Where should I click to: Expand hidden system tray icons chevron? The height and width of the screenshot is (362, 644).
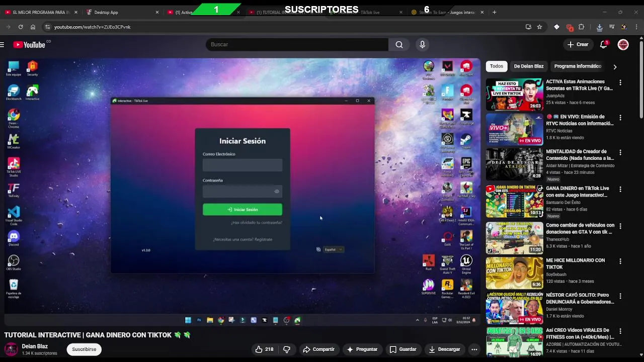point(417,320)
